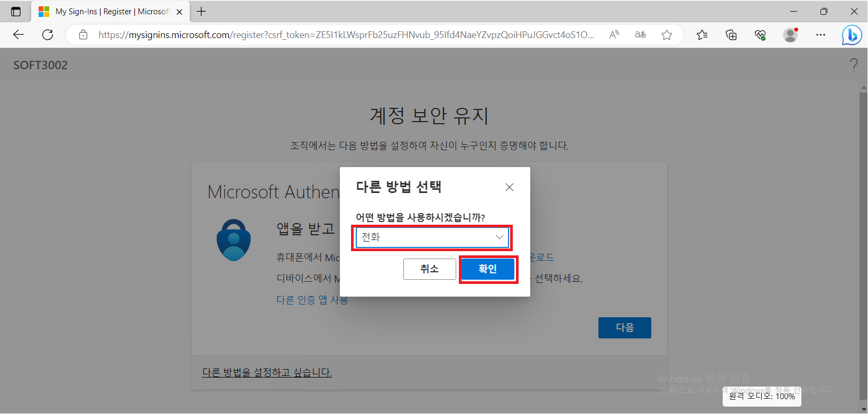Click the Microsoft Authenticator app icon
This screenshot has width=868, height=414.
click(234, 240)
